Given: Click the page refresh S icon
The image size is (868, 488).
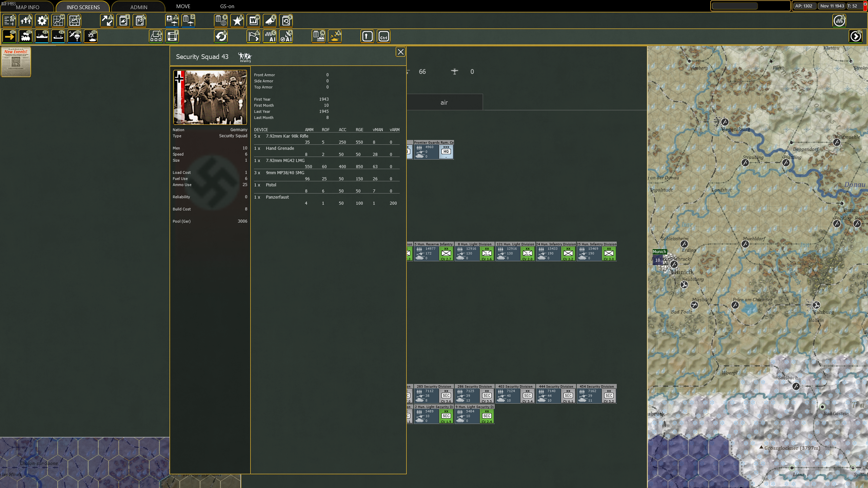Looking at the screenshot, I should [x=286, y=21].
